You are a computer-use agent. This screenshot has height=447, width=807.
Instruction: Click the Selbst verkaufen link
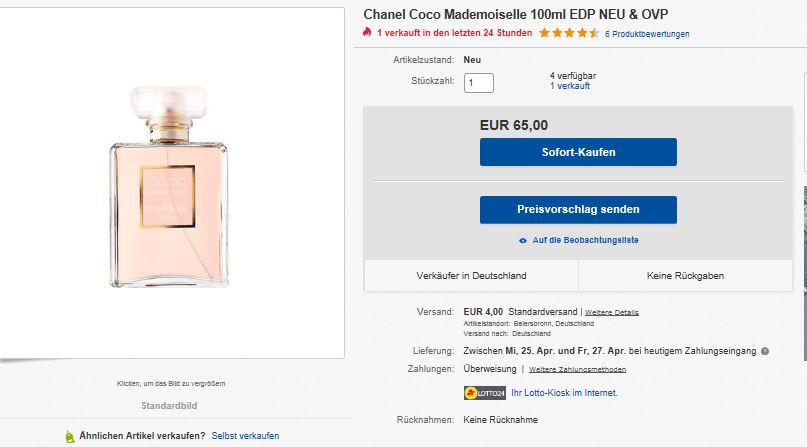click(245, 436)
